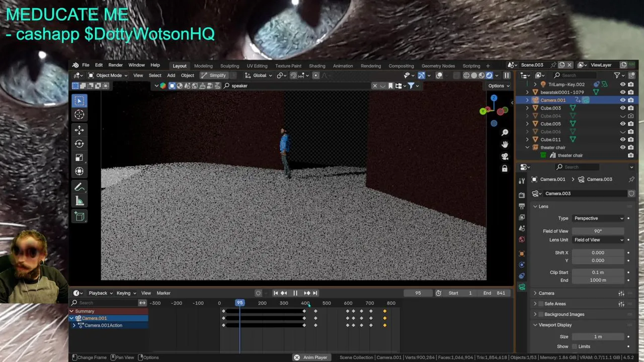Switch to the Geometry Nodes workspace tab
644x362 pixels.
click(x=438, y=66)
